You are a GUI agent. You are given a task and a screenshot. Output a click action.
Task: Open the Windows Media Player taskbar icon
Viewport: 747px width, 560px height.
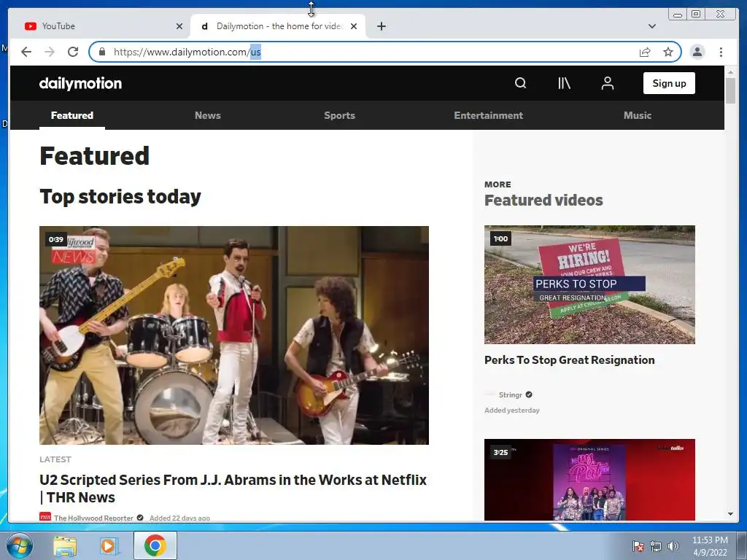pos(109,546)
